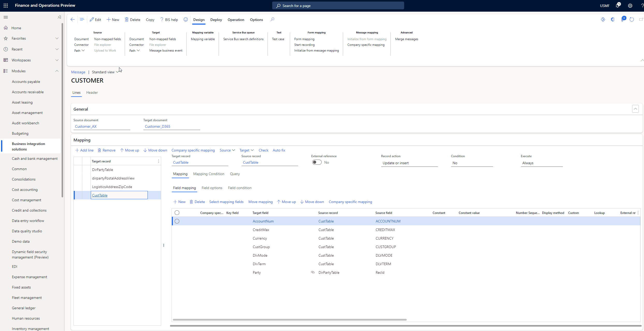Click Select mapping fields
The height and width of the screenshot is (331, 644).
point(226,202)
